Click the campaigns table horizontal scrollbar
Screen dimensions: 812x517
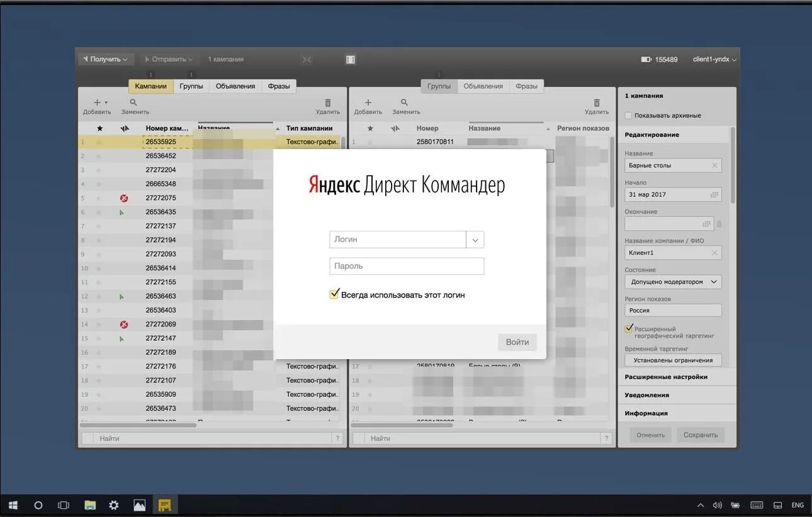click(138, 425)
